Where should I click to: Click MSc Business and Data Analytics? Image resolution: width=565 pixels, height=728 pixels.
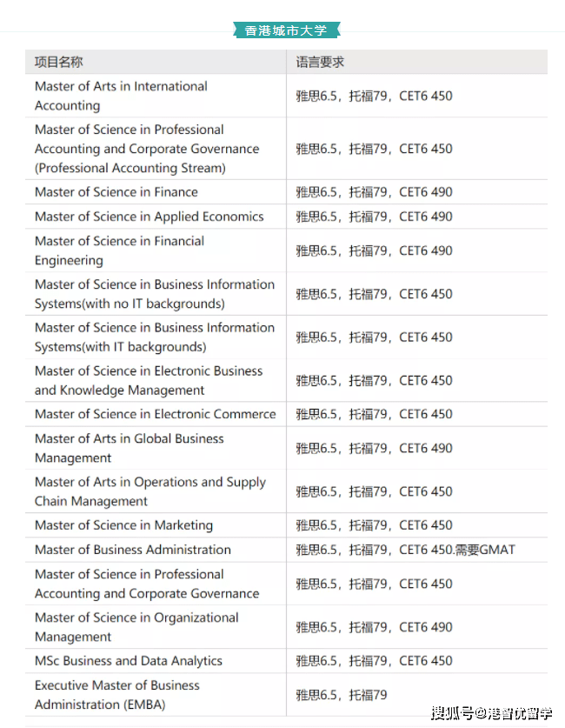pyautogui.click(x=129, y=661)
